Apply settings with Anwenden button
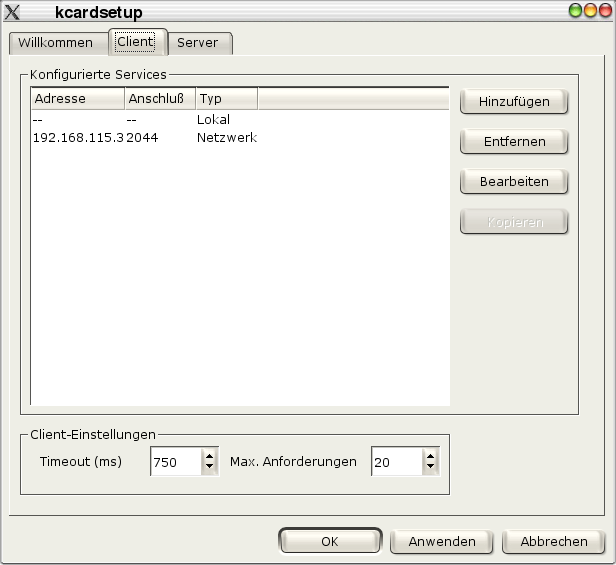This screenshot has width=616, height=565. pyautogui.click(x=442, y=541)
